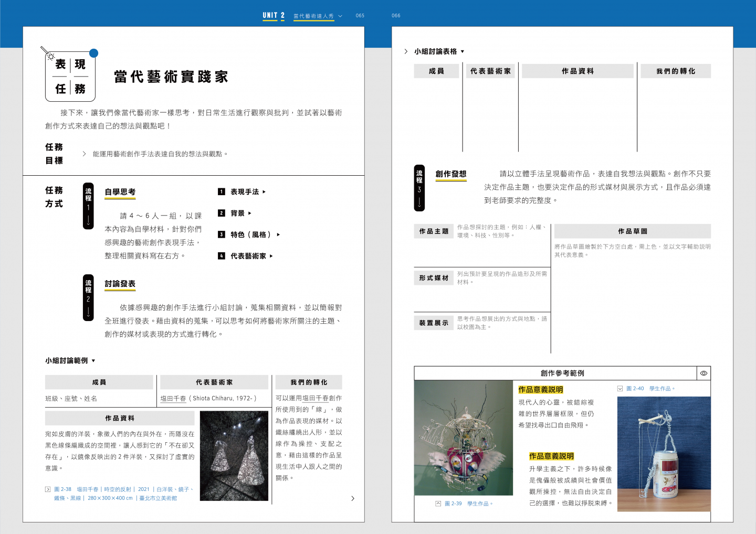Click the 流程 2 black badge
Screen dimensions: 756x534
click(88, 297)
